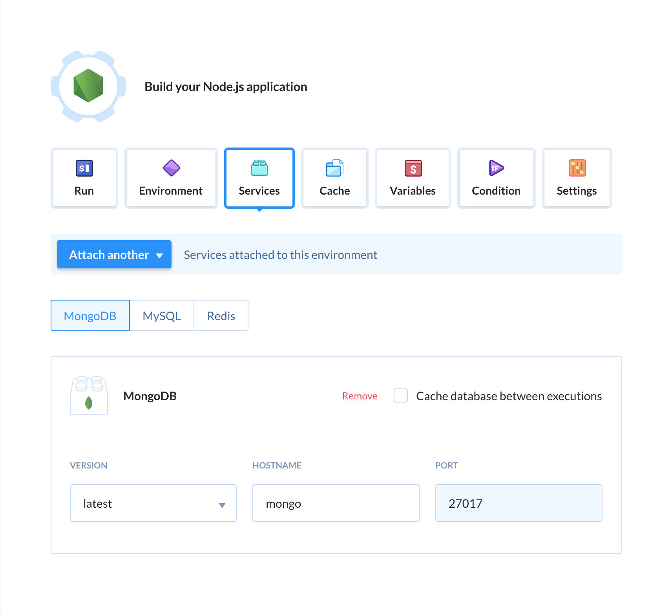The width and height of the screenshot is (672, 616).
Task: Click inside the HOSTNAME field showing mongo
Action: click(335, 503)
